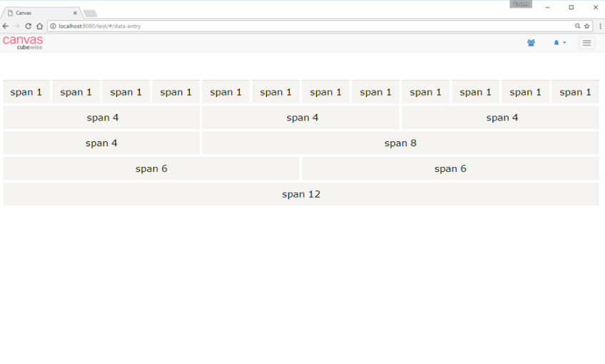
Task: Click the localhost address bar
Action: pos(286,26)
